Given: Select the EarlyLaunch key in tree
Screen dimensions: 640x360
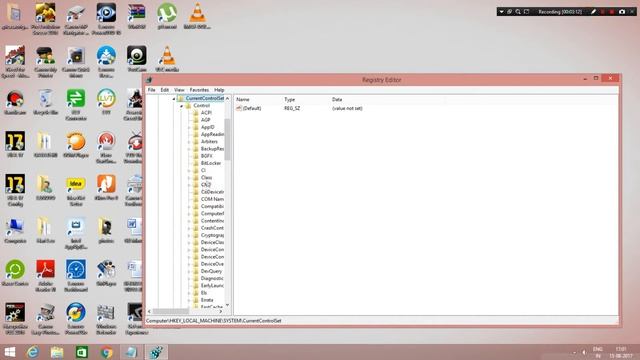Looking at the screenshot, I should pyautogui.click(x=212, y=286).
